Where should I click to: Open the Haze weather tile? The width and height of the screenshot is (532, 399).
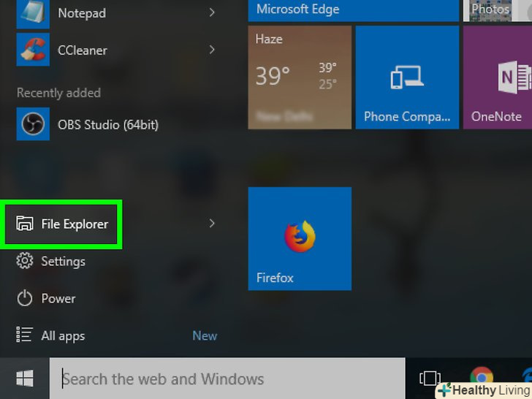[300, 77]
